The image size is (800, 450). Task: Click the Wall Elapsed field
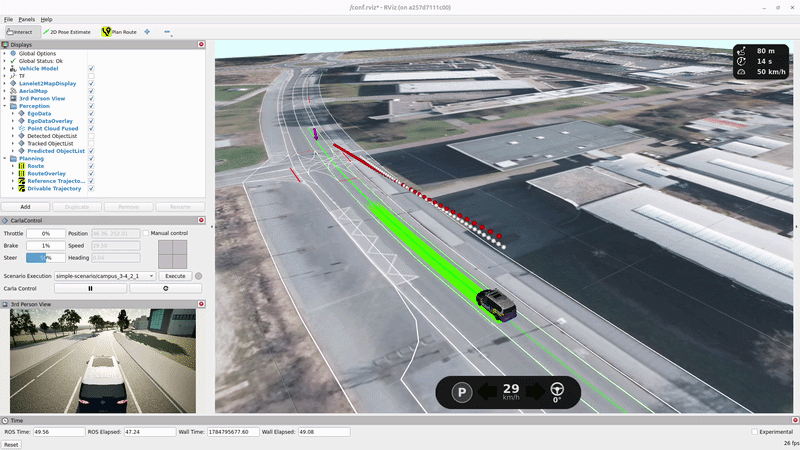tap(324, 432)
